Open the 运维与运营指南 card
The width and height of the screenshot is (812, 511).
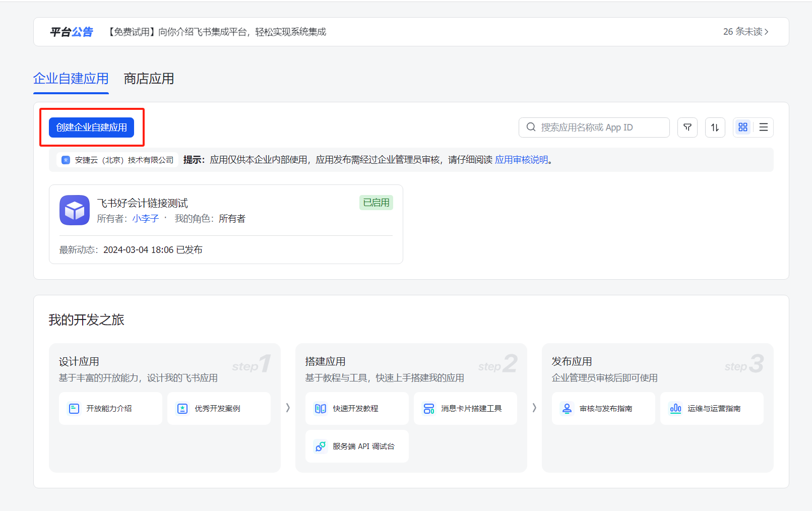coord(712,408)
